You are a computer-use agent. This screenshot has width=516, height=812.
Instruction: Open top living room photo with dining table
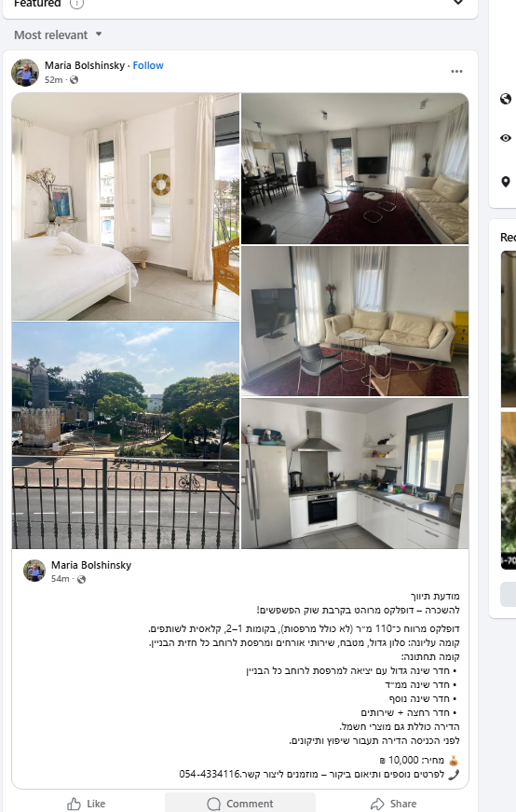355,169
